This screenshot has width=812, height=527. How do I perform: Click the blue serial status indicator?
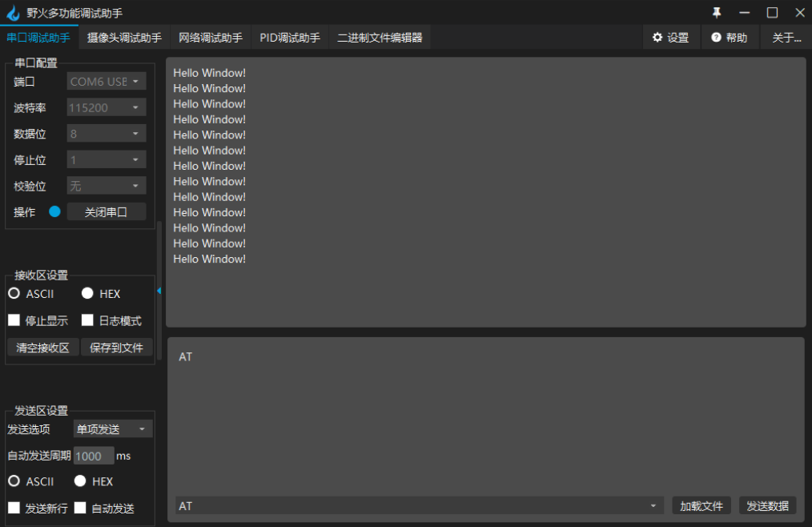pyautogui.click(x=54, y=211)
